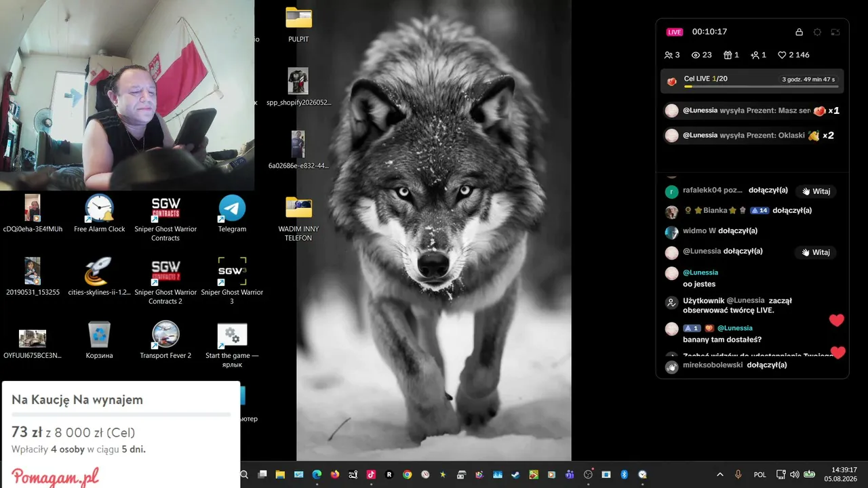Image resolution: width=868 pixels, height=488 pixels.
Task: Click 'mireksobolewski dołączył(a)' chat entry
Action: click(x=734, y=365)
